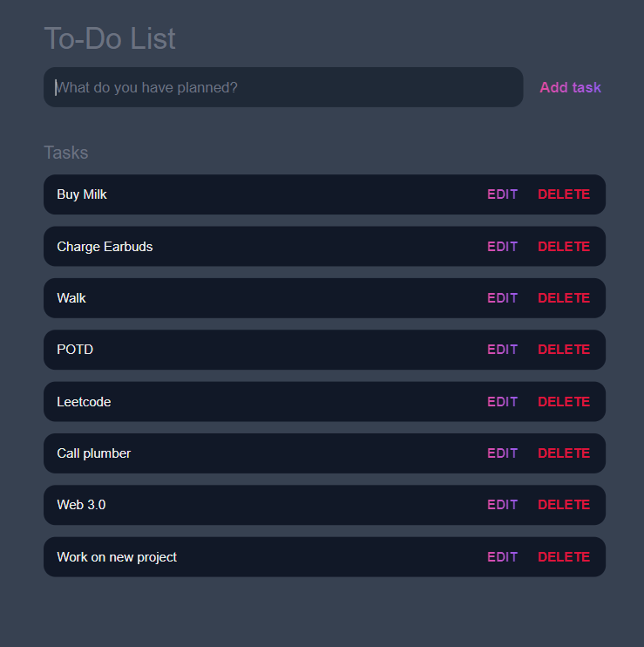Delete the Leetcode task
644x647 pixels.
pos(564,401)
